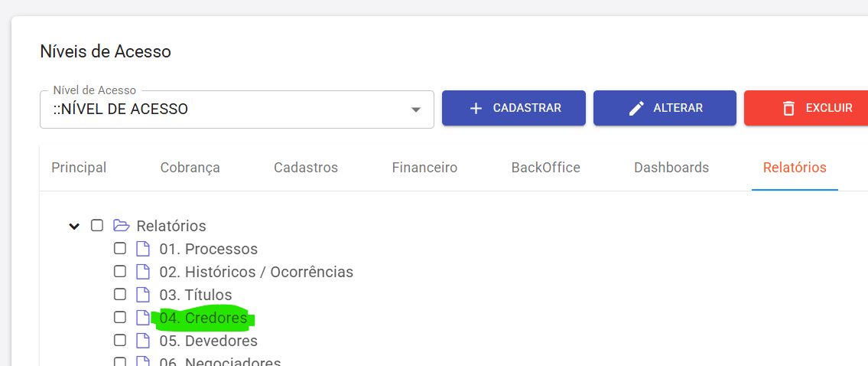Click the trash icon on EXCLUIR button
868x366 pixels.
coord(788,108)
